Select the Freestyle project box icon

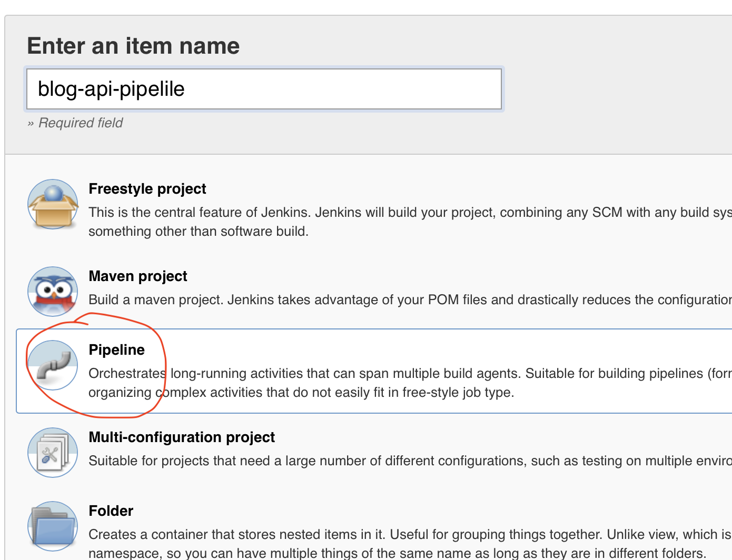pyautogui.click(x=53, y=204)
